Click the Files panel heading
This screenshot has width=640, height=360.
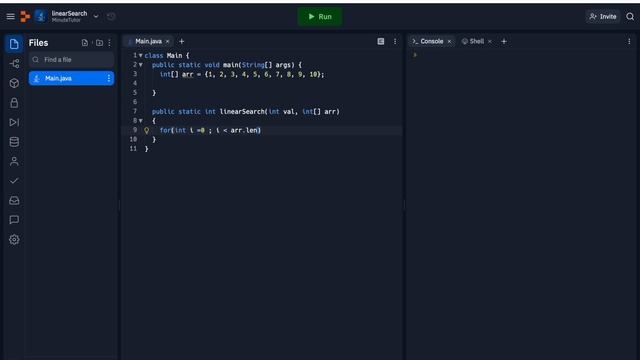38,43
